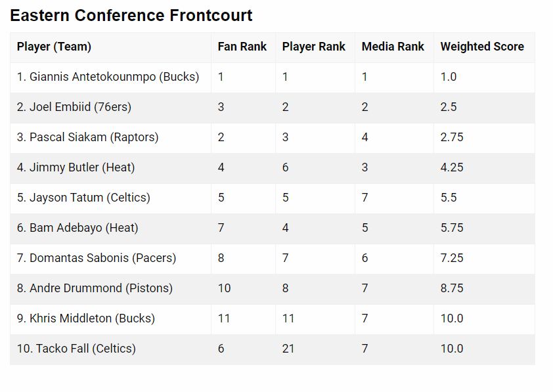553x392 pixels.
Task: Click the Bam Adebayo (Heat) name
Action: [x=77, y=228]
